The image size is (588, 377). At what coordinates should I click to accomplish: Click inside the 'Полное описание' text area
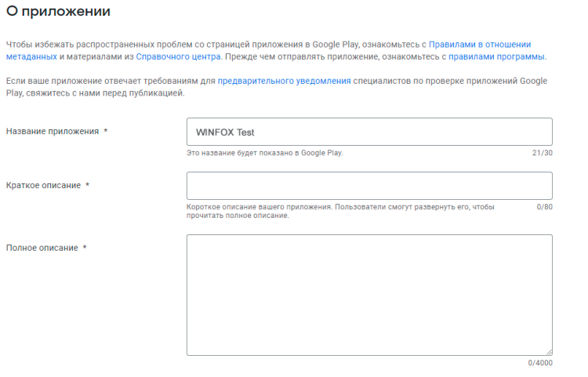click(x=369, y=295)
